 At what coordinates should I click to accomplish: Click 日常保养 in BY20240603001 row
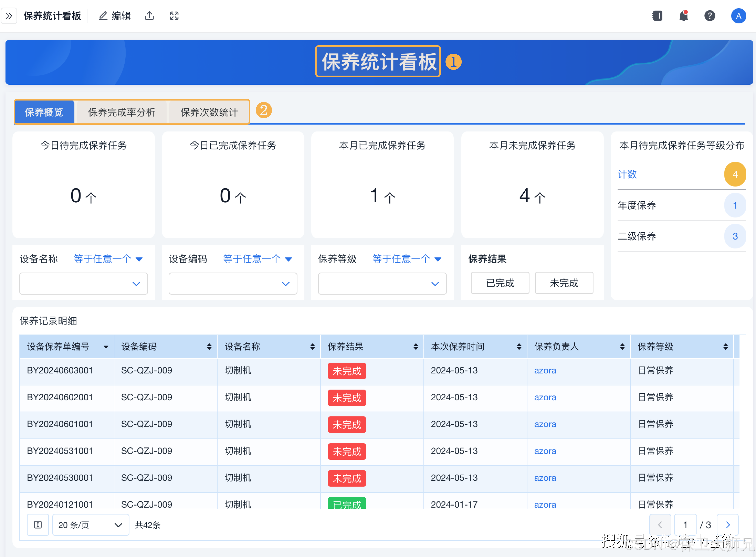(x=655, y=371)
